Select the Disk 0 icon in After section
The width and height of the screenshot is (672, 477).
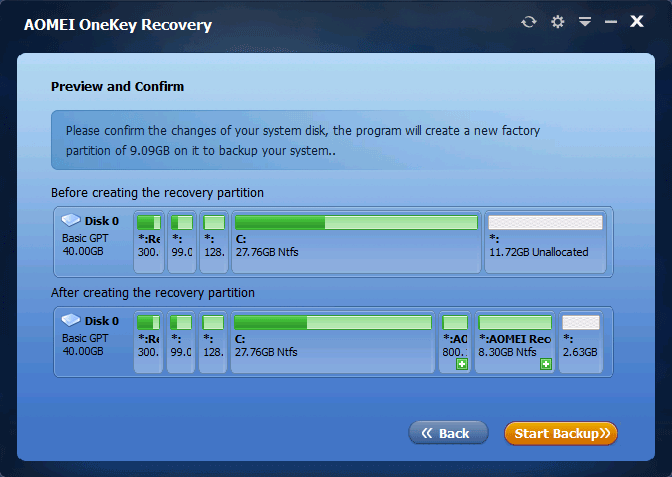coord(71,320)
